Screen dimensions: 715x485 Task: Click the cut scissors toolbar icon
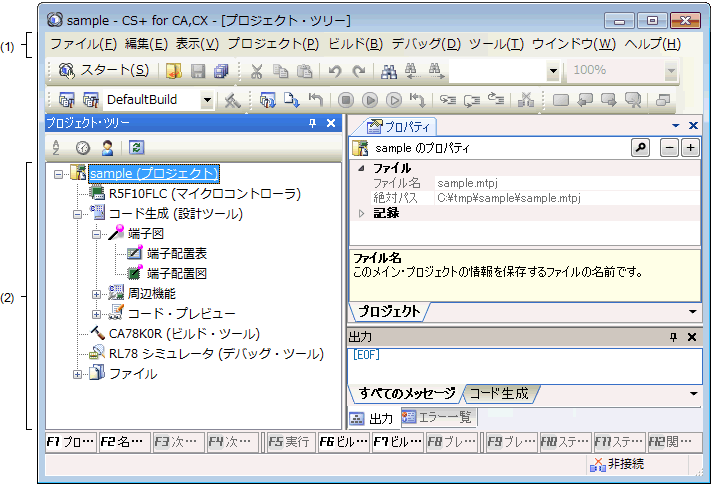256,71
